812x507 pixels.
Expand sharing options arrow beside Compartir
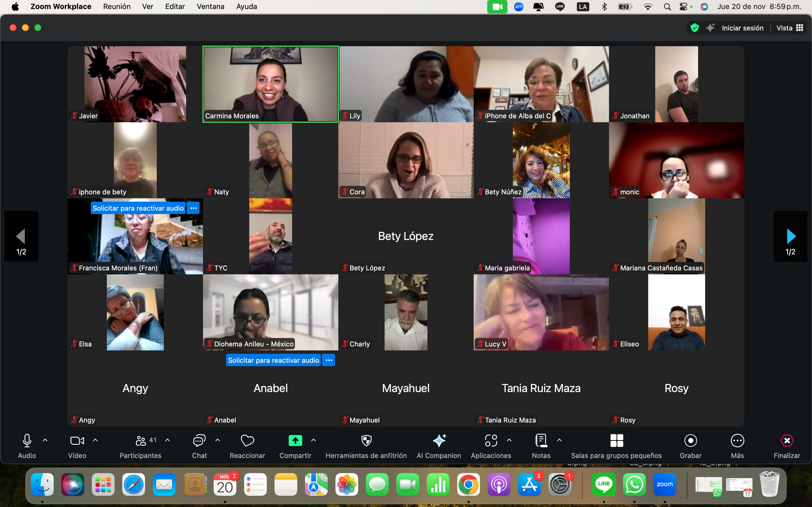click(x=314, y=440)
